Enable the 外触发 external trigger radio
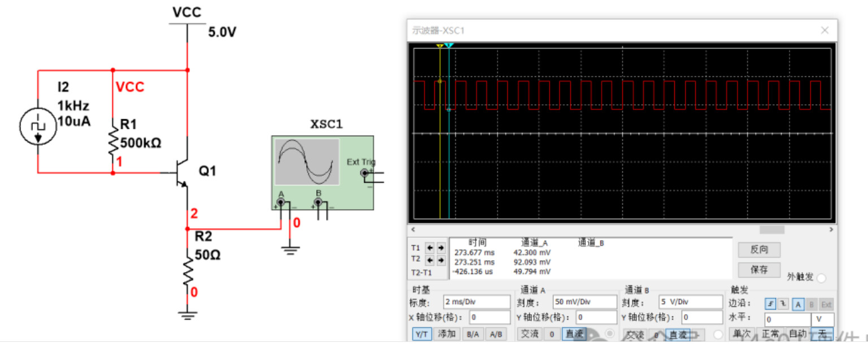This screenshot has width=868, height=347. [x=821, y=277]
